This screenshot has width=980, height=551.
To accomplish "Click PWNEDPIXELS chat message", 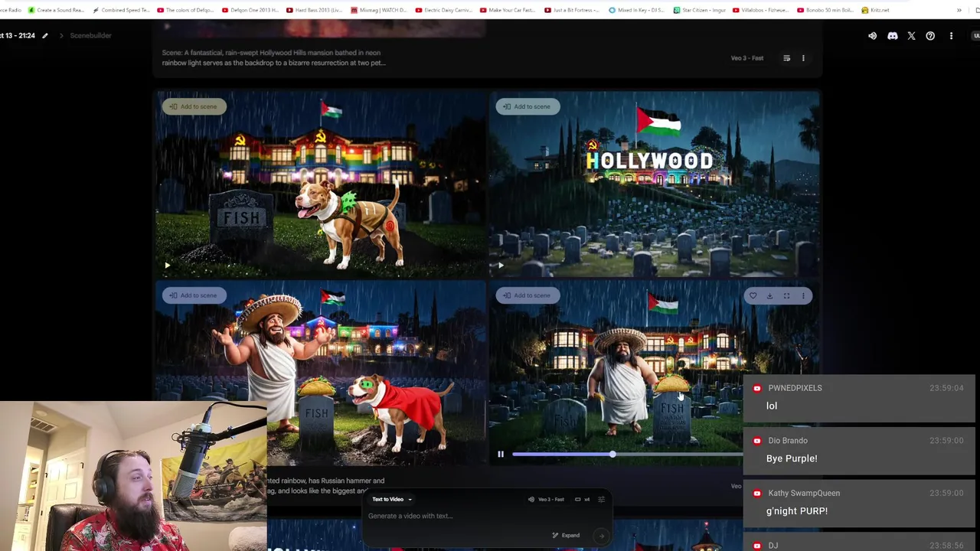I will [x=857, y=397].
